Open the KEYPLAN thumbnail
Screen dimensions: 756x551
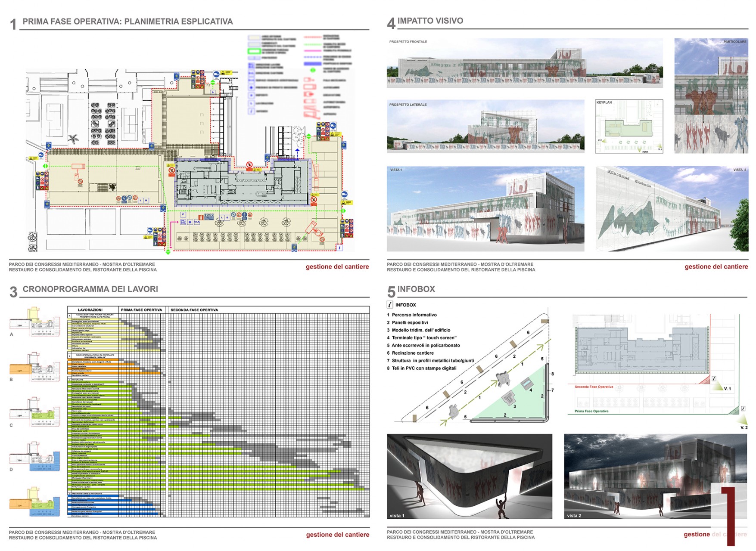[x=629, y=127]
